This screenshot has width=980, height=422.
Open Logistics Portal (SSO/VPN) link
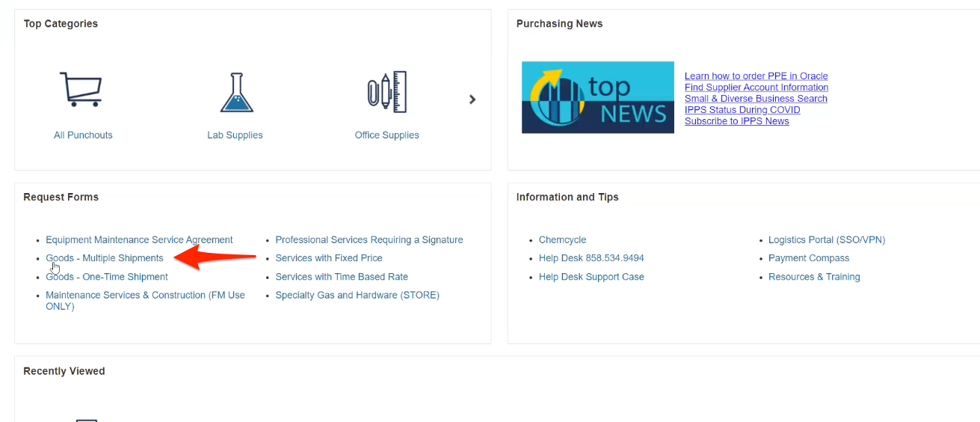pos(827,240)
